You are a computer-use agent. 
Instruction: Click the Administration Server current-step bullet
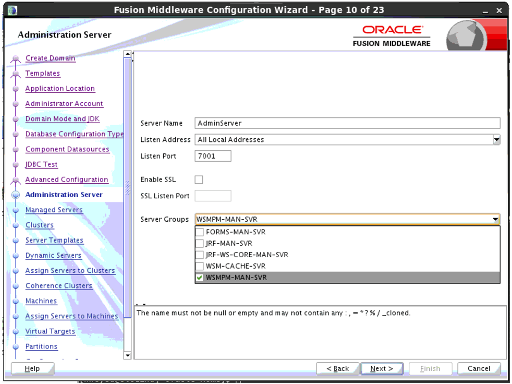coord(15,195)
